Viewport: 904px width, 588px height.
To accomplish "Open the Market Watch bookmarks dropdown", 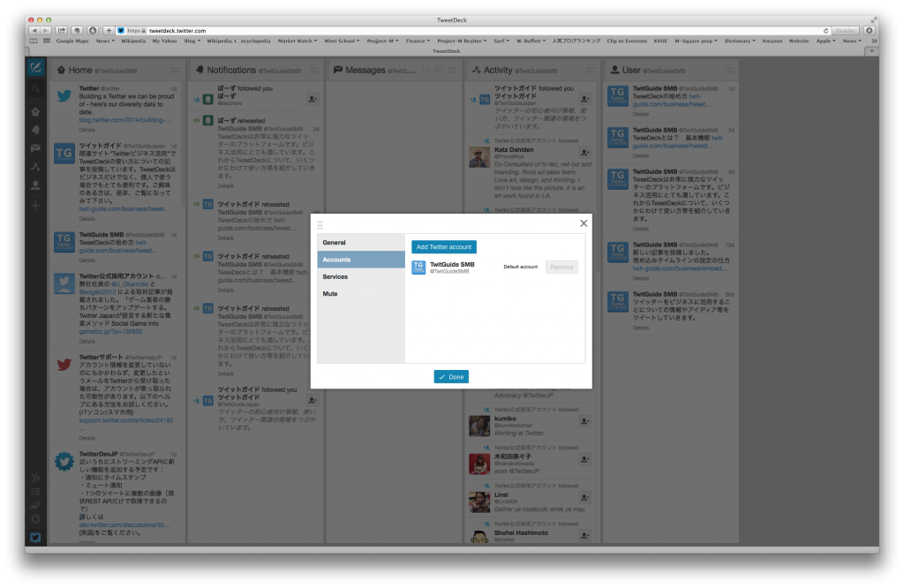I will pyautogui.click(x=298, y=41).
